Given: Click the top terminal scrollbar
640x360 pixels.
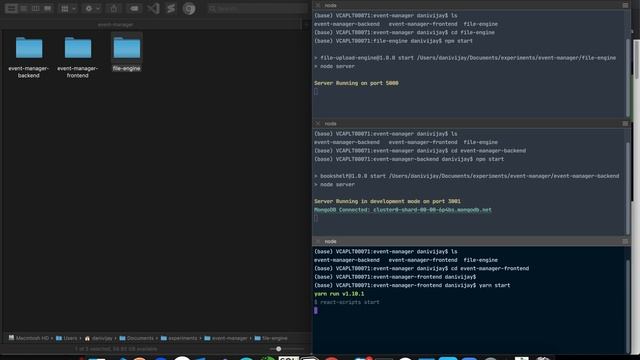Looking at the screenshot, I should 628,78.
